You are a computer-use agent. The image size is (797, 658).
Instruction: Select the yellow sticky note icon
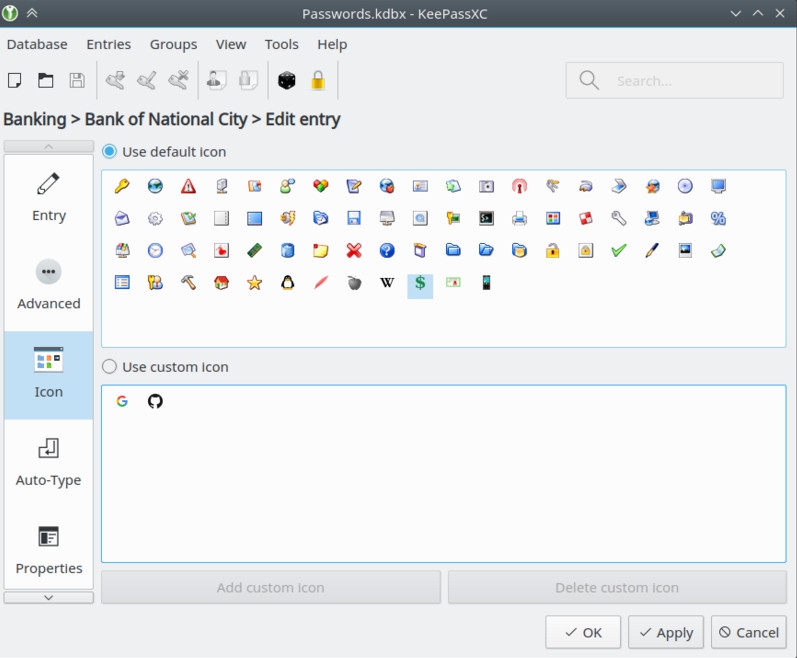point(321,250)
